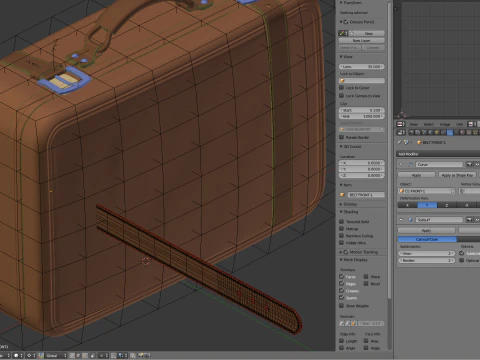The width and height of the screenshot is (480, 360).
Task: Open the Texture properties tab icon
Action: tap(469, 132)
